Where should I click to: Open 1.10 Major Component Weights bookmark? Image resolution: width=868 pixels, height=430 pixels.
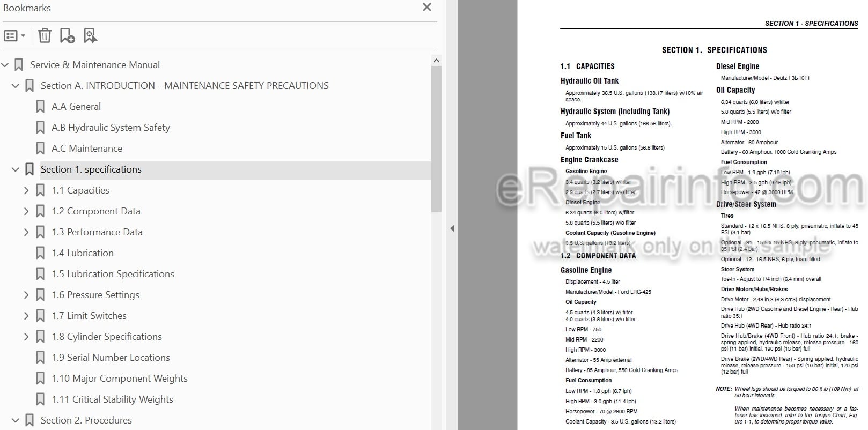[120, 379]
